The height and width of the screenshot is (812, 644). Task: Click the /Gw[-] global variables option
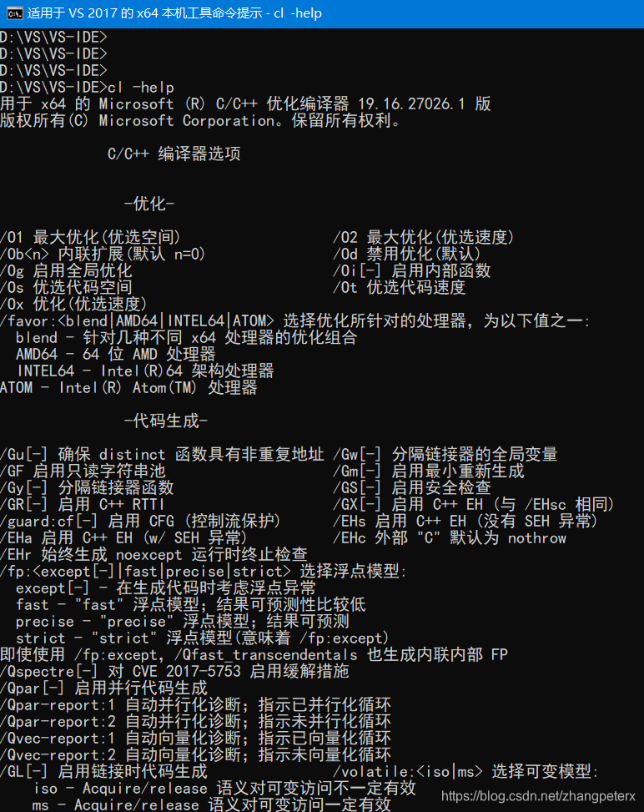click(x=445, y=454)
